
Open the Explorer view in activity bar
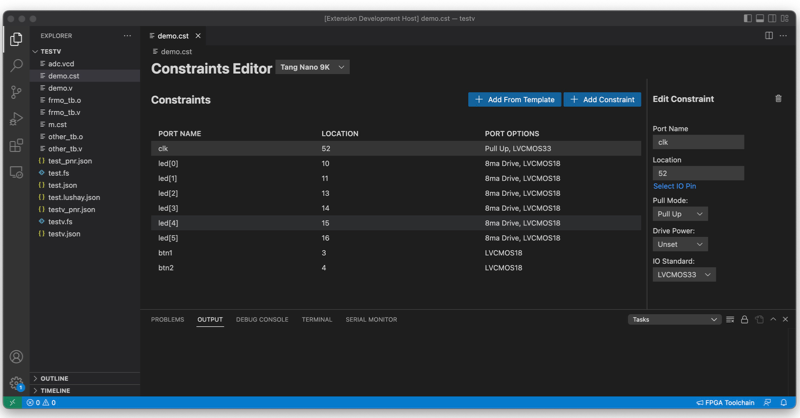(16, 39)
